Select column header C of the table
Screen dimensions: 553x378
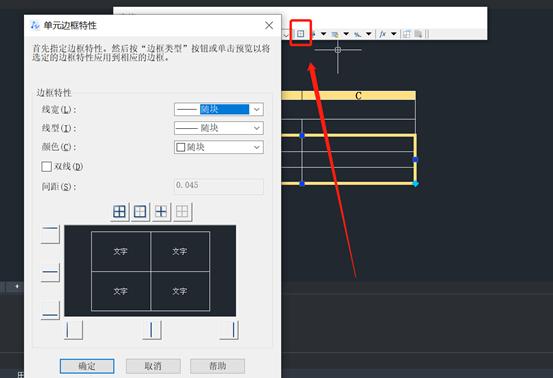point(359,96)
